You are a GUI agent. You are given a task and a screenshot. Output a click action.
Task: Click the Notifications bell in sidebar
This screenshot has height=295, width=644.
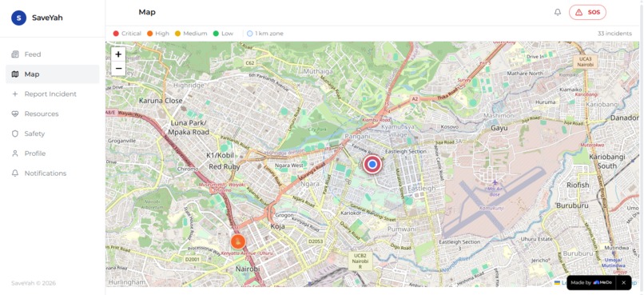pos(15,173)
